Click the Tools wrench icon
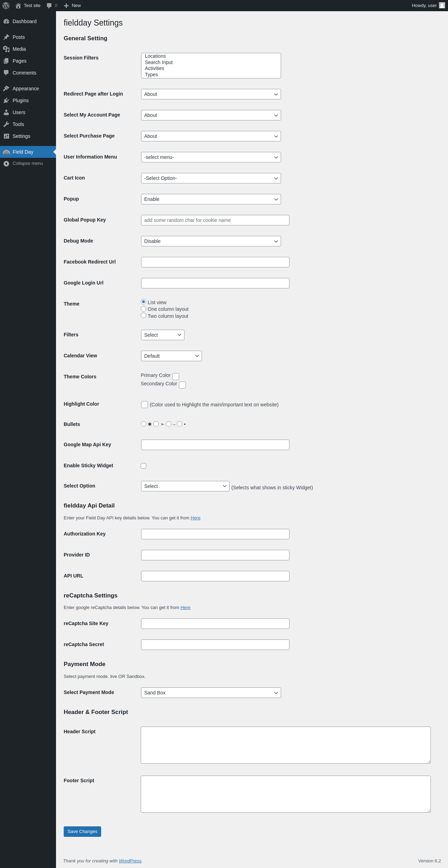This screenshot has width=448, height=868. [x=6, y=124]
